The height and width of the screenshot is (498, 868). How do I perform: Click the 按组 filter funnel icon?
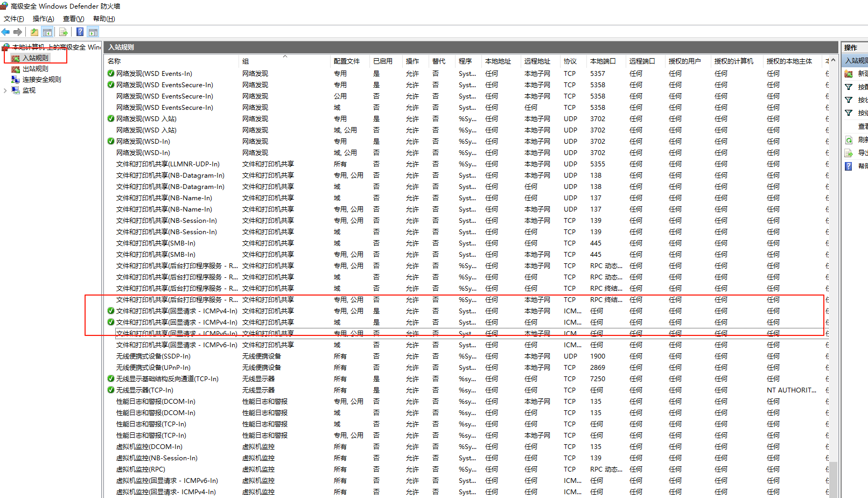(849, 113)
